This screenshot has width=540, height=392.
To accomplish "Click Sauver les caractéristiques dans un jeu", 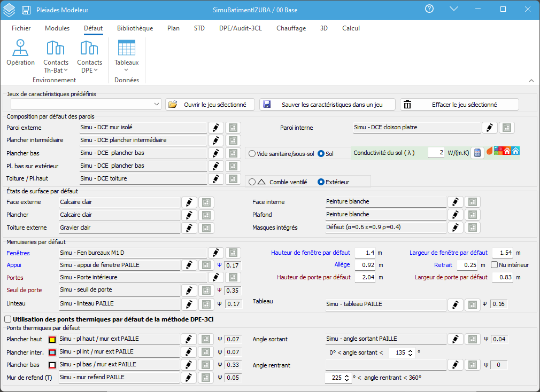I will [327, 105].
